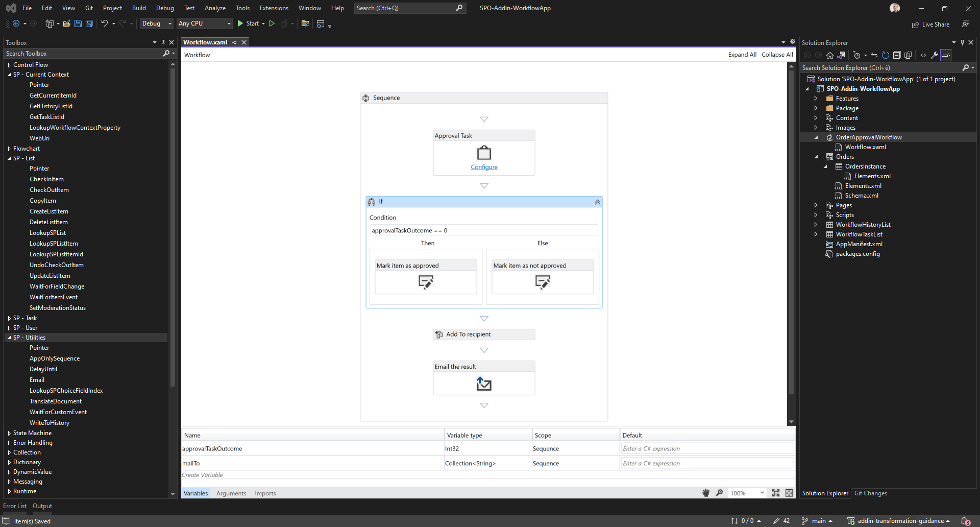Expand the Features node in Solution Explorer
Screen dimensions: 980x527
tap(816, 98)
